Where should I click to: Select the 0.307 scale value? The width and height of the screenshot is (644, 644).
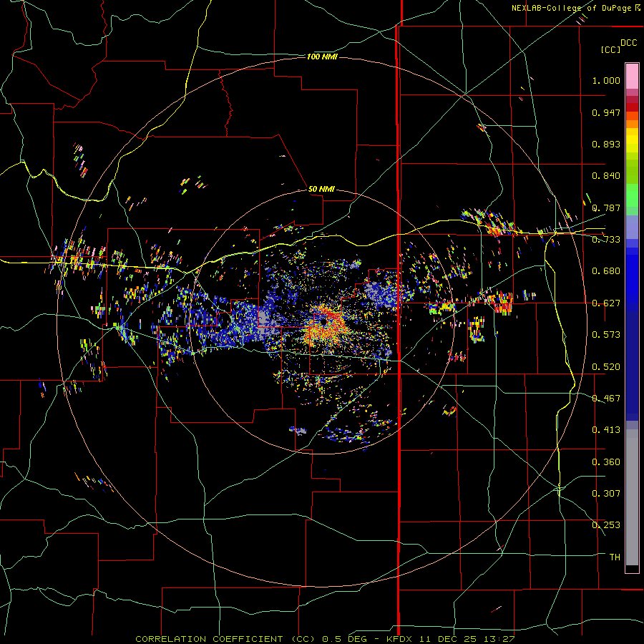(606, 494)
